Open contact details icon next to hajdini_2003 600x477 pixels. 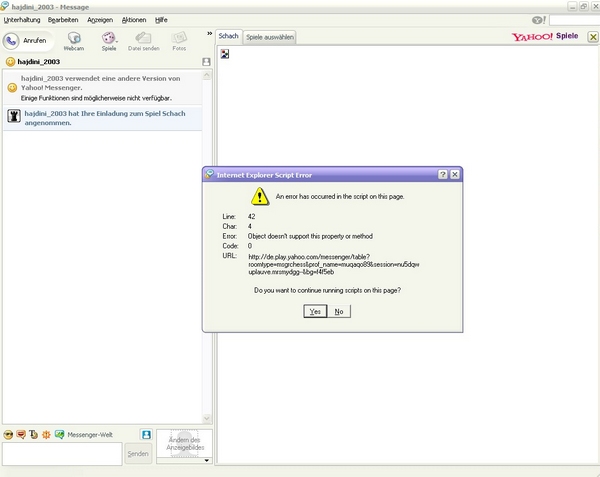tap(206, 62)
